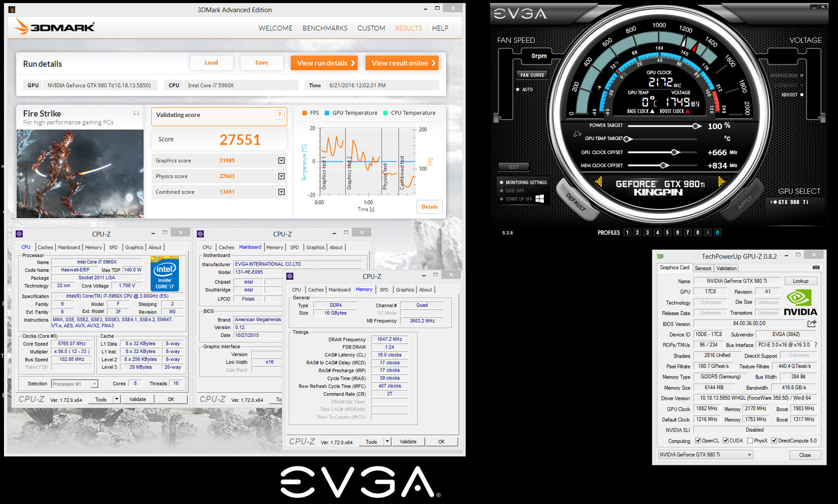
Task: Select profile 6 in EVGA Precision
Action: [677, 233]
